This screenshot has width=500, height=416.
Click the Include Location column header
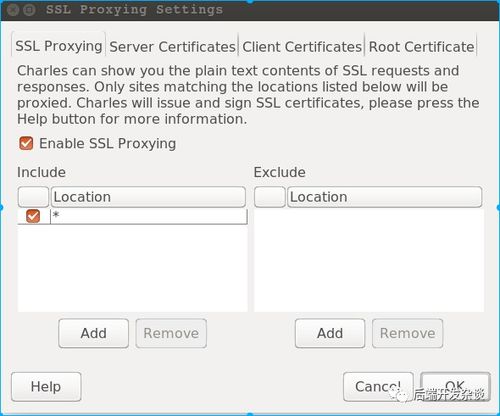tap(148, 197)
